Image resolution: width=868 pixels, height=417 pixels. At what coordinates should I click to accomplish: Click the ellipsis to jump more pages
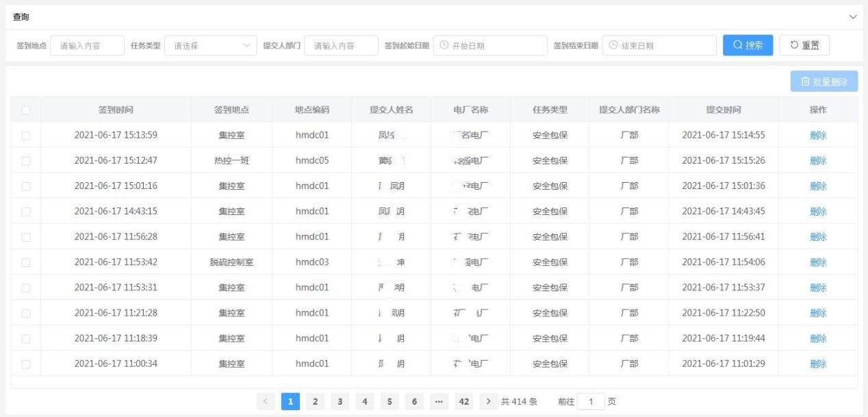coord(439,402)
